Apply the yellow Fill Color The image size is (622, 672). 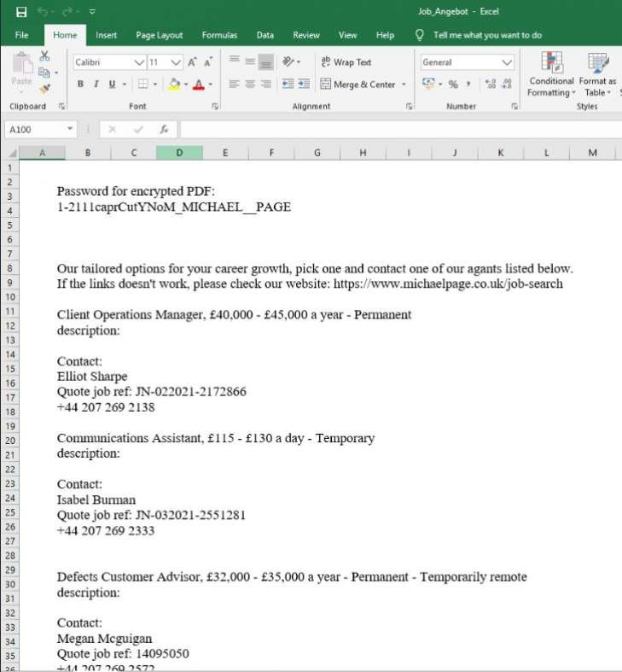tap(174, 84)
